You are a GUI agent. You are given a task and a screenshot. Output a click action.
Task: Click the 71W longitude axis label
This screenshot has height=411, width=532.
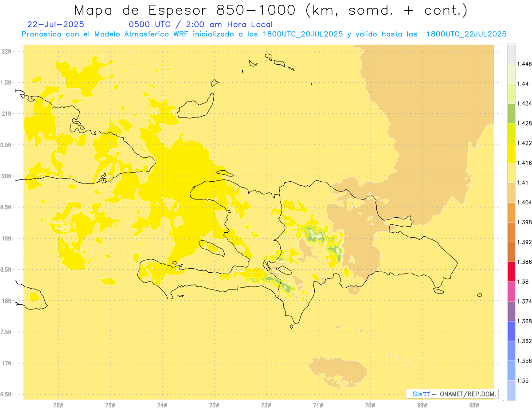(x=318, y=405)
